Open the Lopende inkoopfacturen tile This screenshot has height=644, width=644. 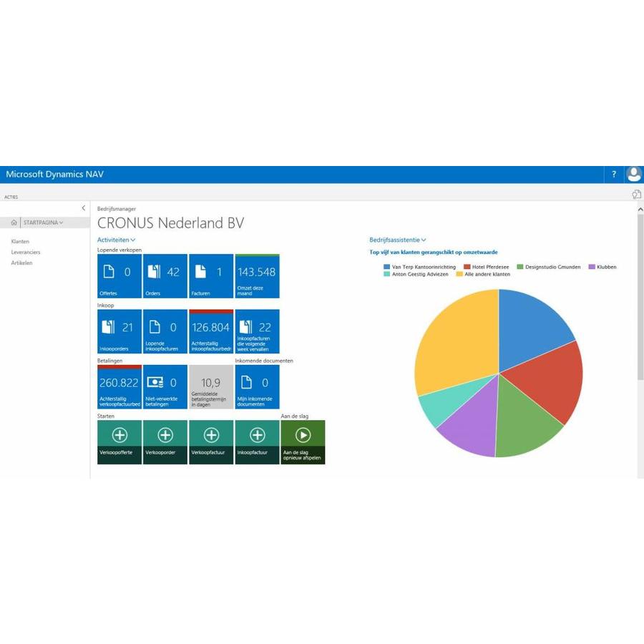pos(165,331)
